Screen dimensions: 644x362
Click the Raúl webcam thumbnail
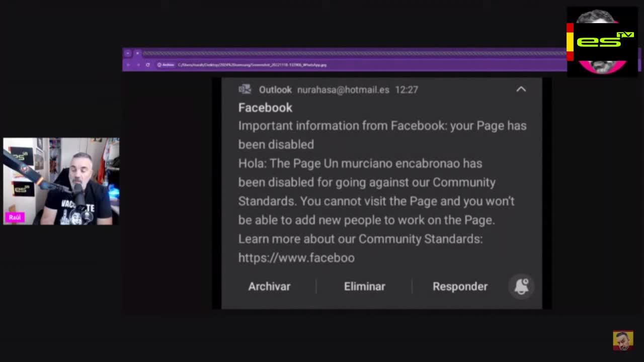(x=61, y=181)
